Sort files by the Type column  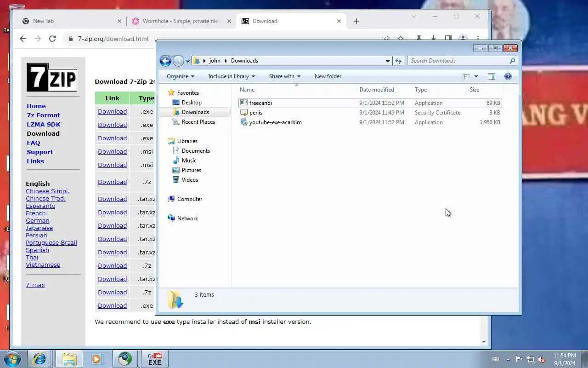[x=439, y=90]
